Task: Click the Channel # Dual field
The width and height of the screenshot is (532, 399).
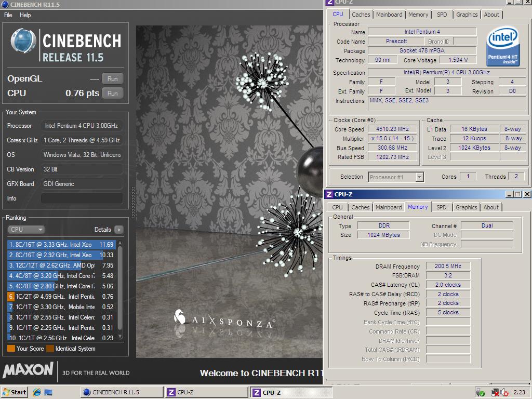Action: [x=487, y=225]
